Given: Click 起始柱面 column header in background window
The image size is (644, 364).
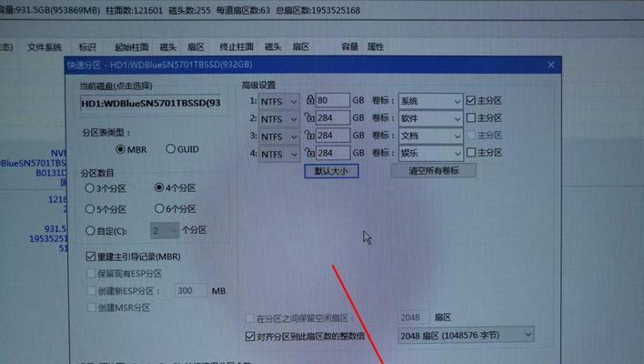Looking at the screenshot, I should (131, 46).
